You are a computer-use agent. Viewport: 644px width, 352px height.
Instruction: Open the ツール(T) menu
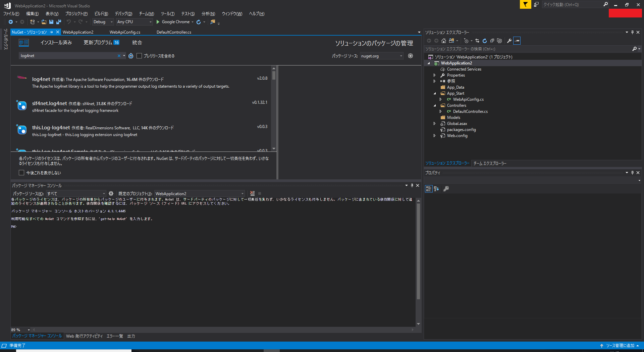[x=168, y=14]
